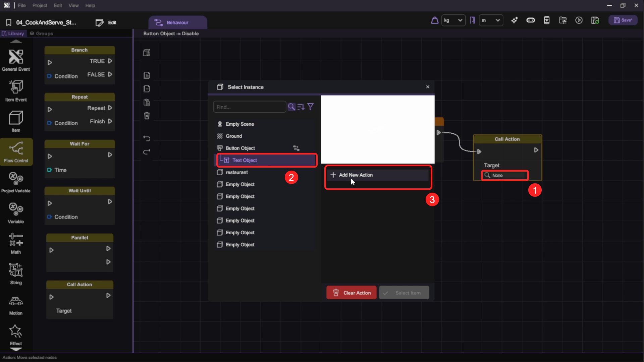Open the Flow Control library category

coord(16,152)
